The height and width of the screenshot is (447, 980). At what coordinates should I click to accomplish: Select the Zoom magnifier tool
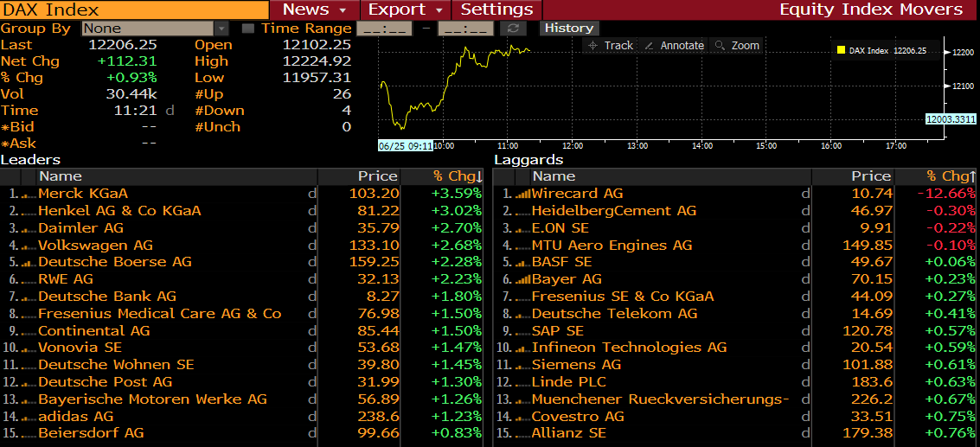pyautogui.click(x=738, y=46)
